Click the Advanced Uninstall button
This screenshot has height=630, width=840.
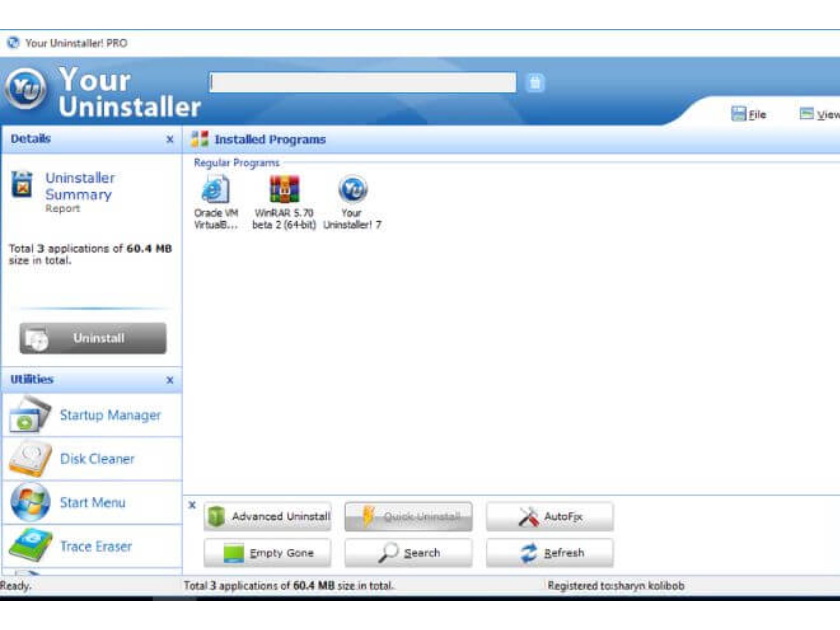[267, 516]
